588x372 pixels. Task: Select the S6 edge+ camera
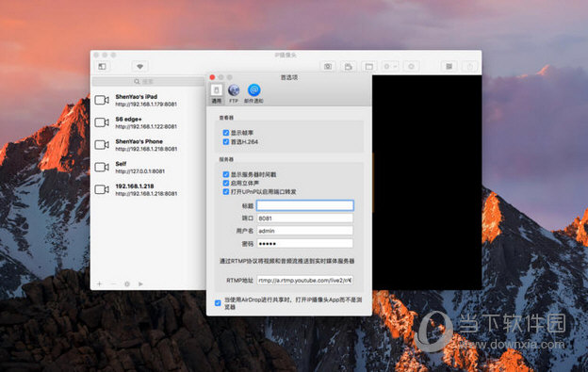[x=148, y=122]
